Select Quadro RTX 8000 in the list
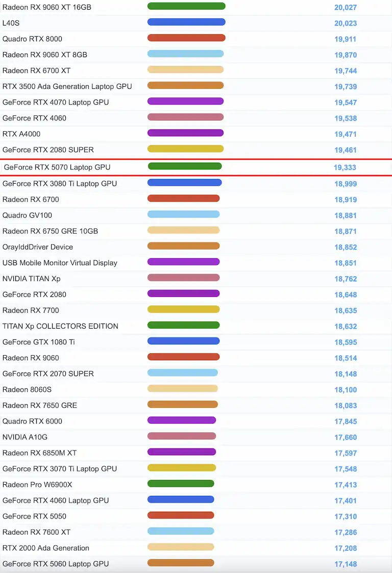The height and width of the screenshot is (573, 392). click(32, 39)
